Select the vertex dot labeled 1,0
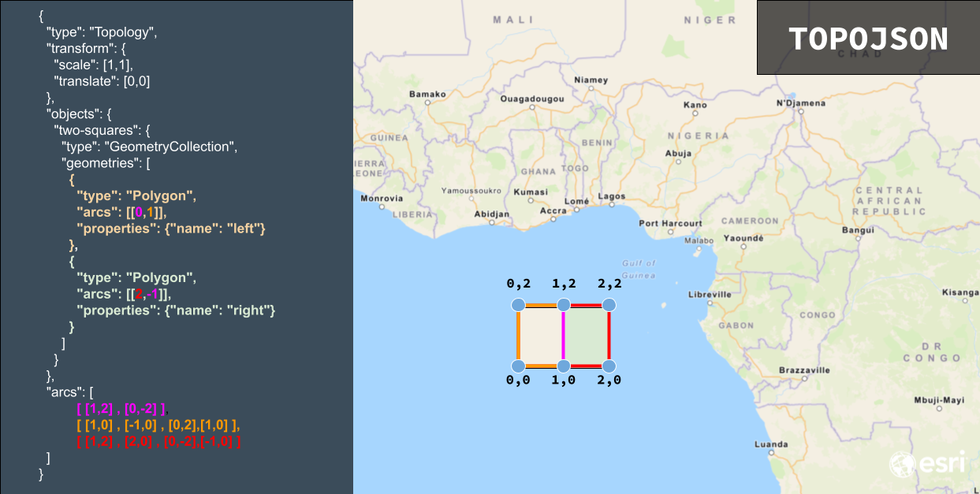Image resolution: width=980 pixels, height=494 pixels. click(x=564, y=366)
